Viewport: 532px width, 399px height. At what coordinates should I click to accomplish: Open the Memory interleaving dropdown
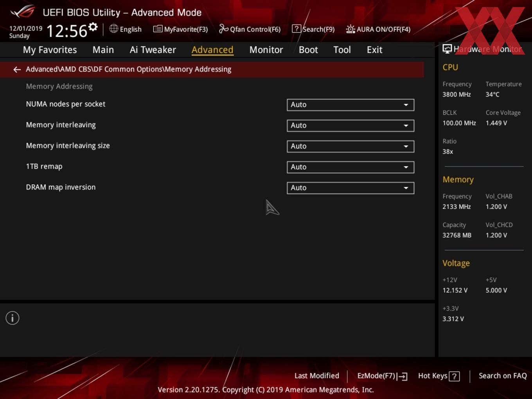click(x=350, y=126)
